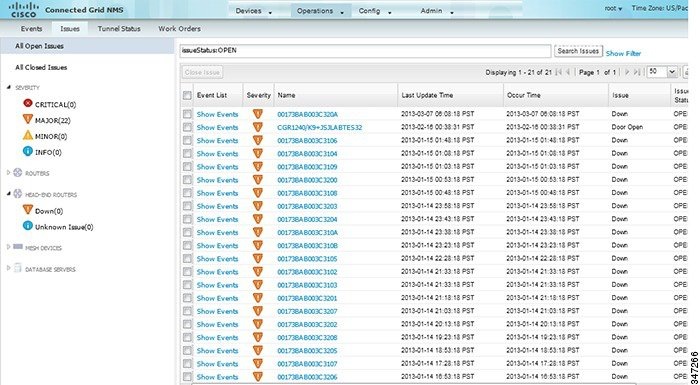Switch to the Work Orders tab

coord(179,29)
